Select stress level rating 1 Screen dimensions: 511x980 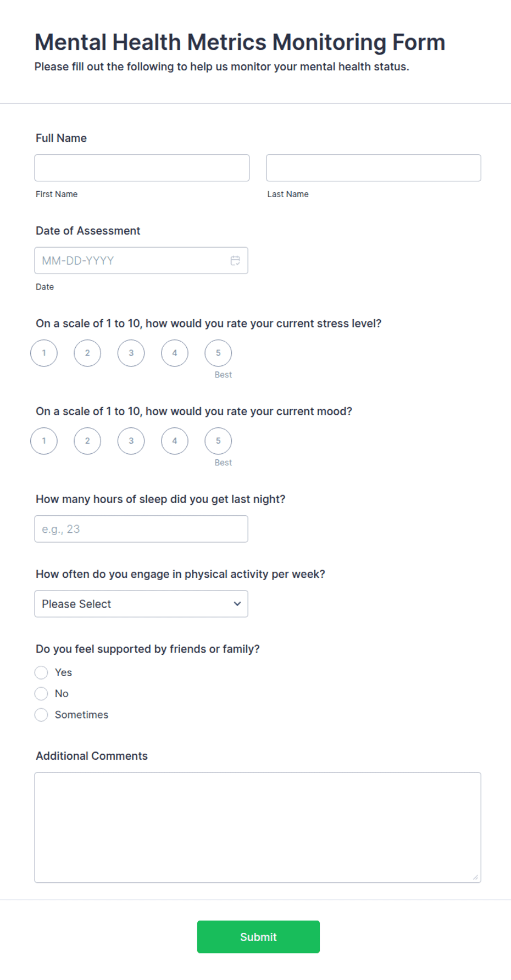click(x=44, y=353)
